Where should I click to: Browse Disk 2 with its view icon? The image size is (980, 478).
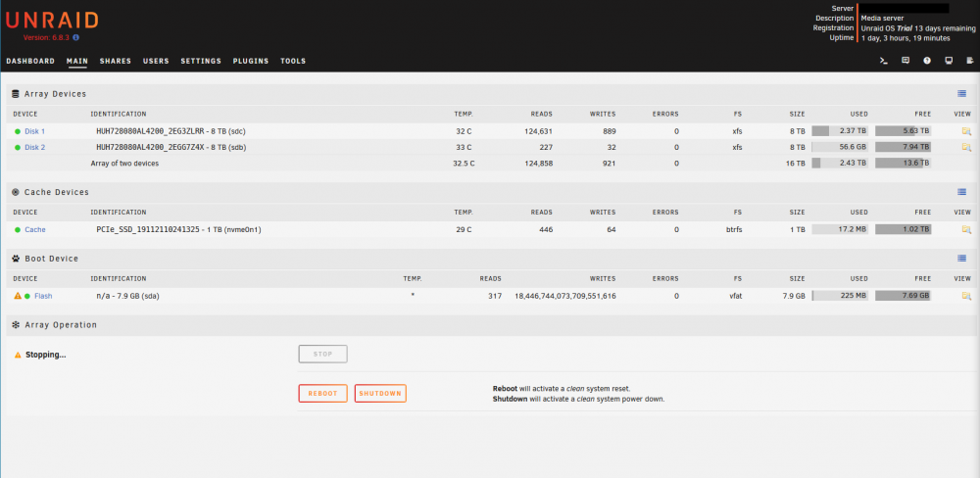(x=966, y=148)
